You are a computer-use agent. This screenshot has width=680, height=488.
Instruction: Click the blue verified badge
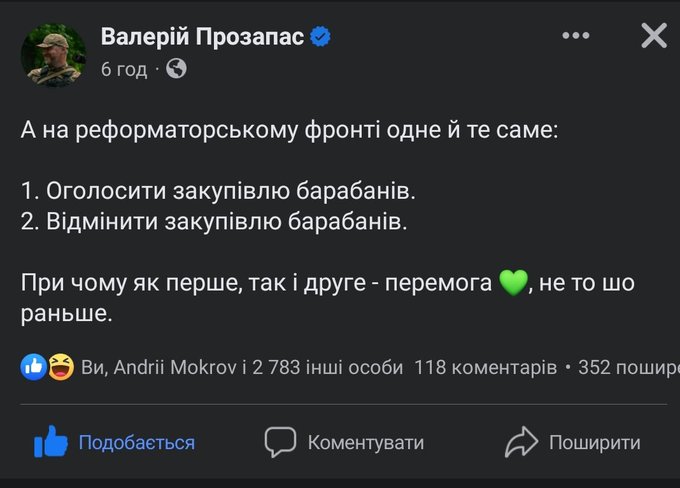point(322,37)
